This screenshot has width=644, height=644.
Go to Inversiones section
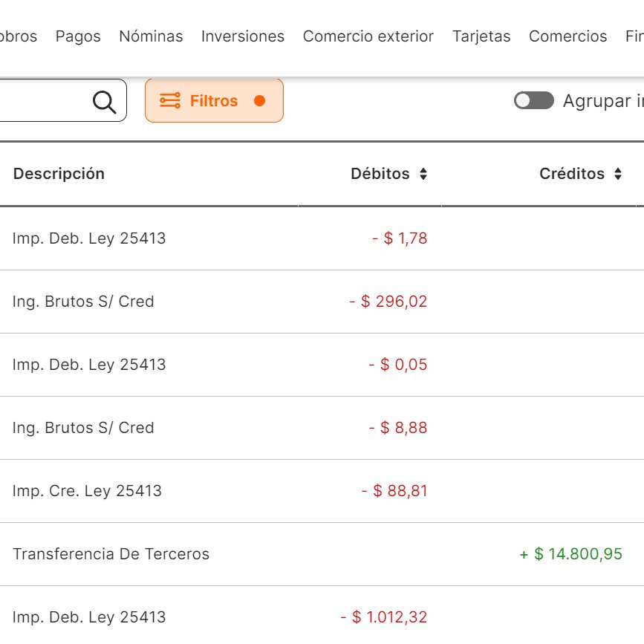click(243, 36)
